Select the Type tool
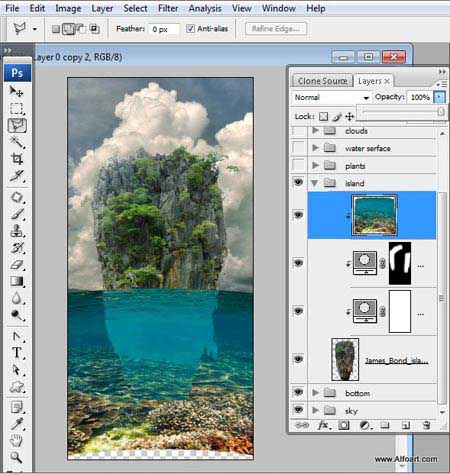450x474 pixels. (17, 353)
